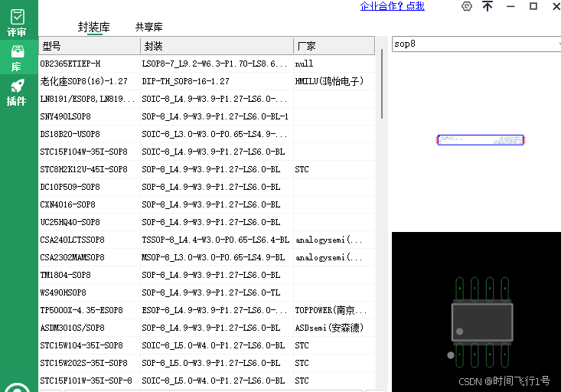561x392 pixels.
Task: Select the CXN4016-SOP8 row
Action: 207,204
